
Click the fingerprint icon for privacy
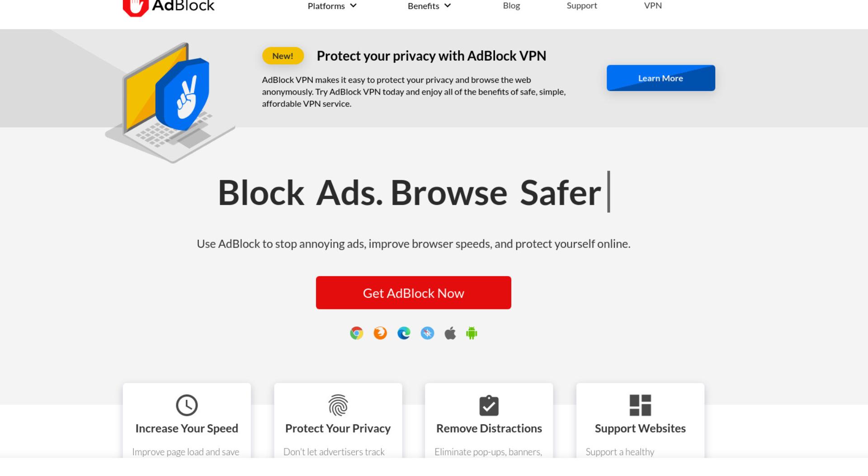[x=338, y=405]
